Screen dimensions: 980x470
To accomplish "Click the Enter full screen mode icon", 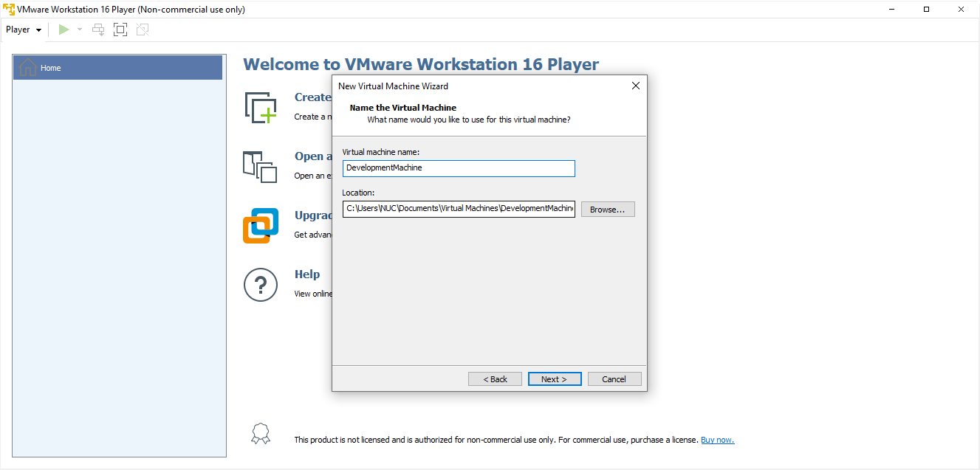I will 120,30.
